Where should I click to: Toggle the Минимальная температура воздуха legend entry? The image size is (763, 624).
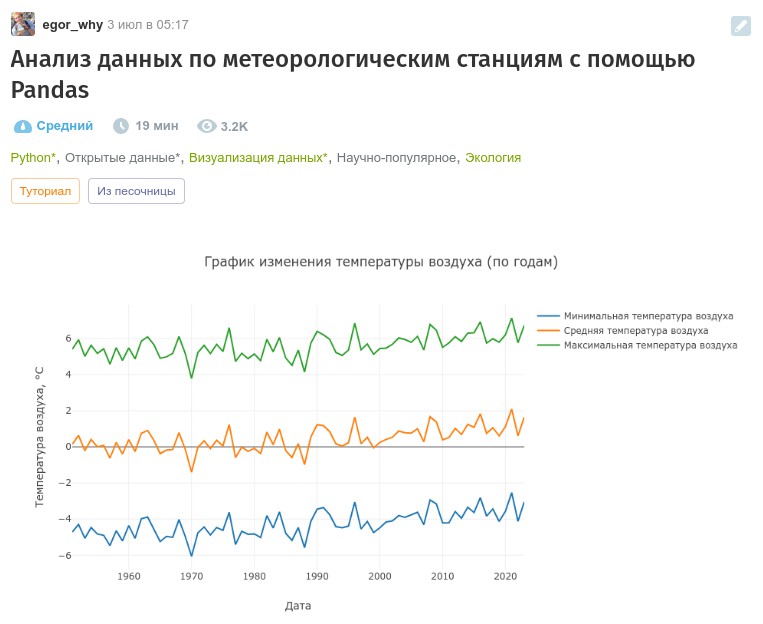(x=649, y=315)
